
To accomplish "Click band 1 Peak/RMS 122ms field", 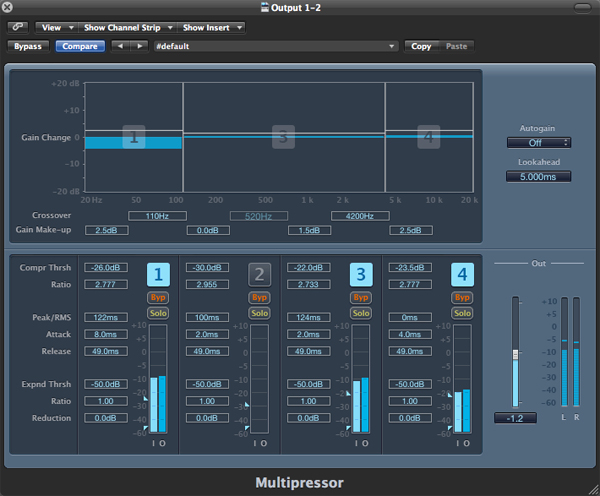I will 106,317.
